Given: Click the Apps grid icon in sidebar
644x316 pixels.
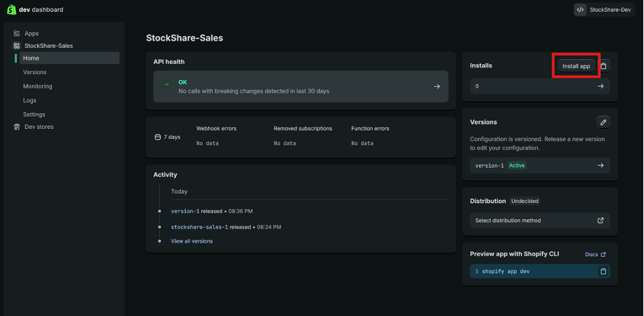Looking at the screenshot, I should coord(17,33).
